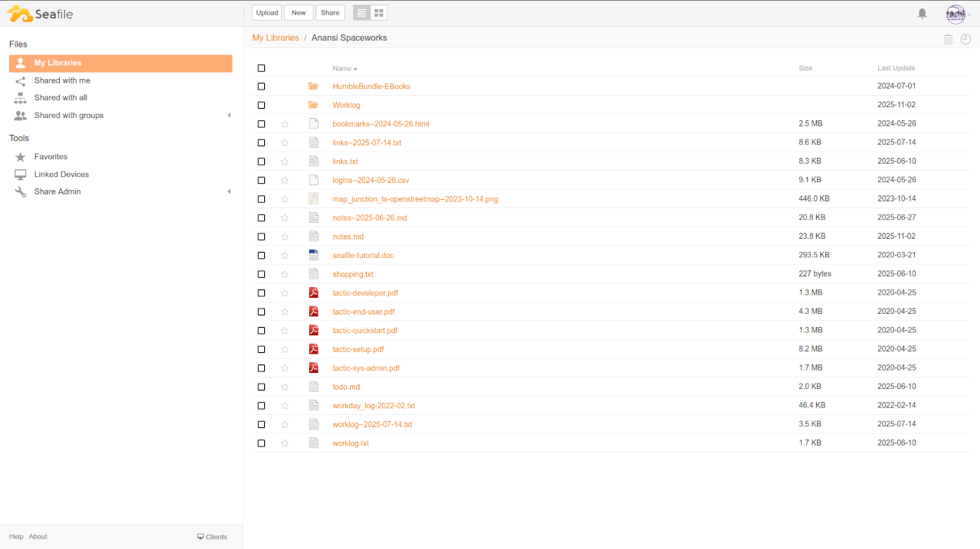Image resolution: width=980 pixels, height=549 pixels.
Task: Tick the checkbox for links.txt
Action: 261,162
